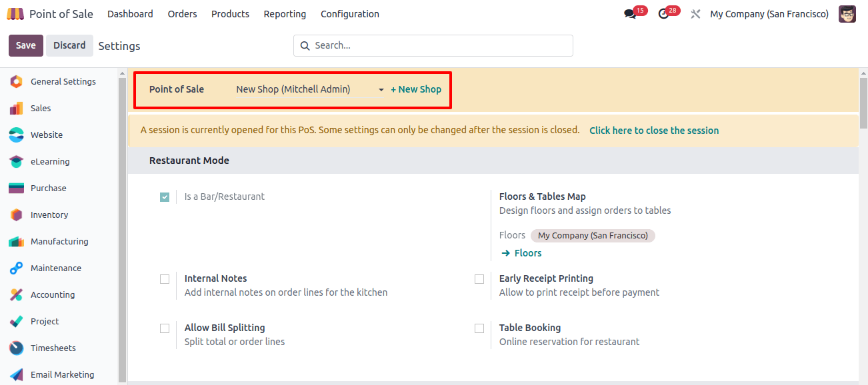Open the Point of Sale app icon
This screenshot has width=868, height=385.
[15, 14]
